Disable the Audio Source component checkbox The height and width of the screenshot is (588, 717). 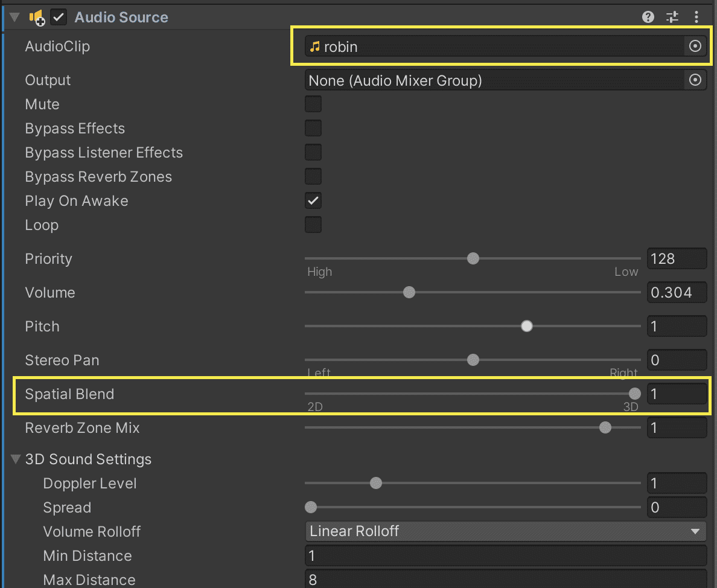point(59,18)
